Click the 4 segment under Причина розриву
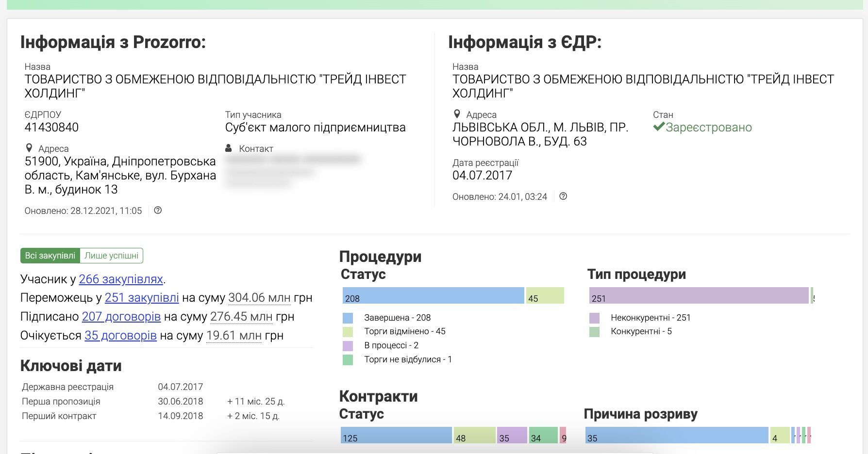 pyautogui.click(x=780, y=435)
